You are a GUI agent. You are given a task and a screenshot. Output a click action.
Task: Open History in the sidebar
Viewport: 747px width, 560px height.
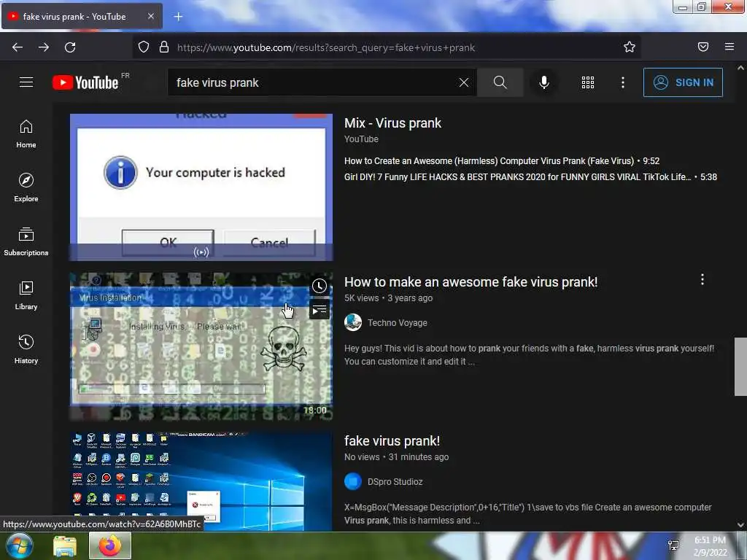click(x=26, y=349)
